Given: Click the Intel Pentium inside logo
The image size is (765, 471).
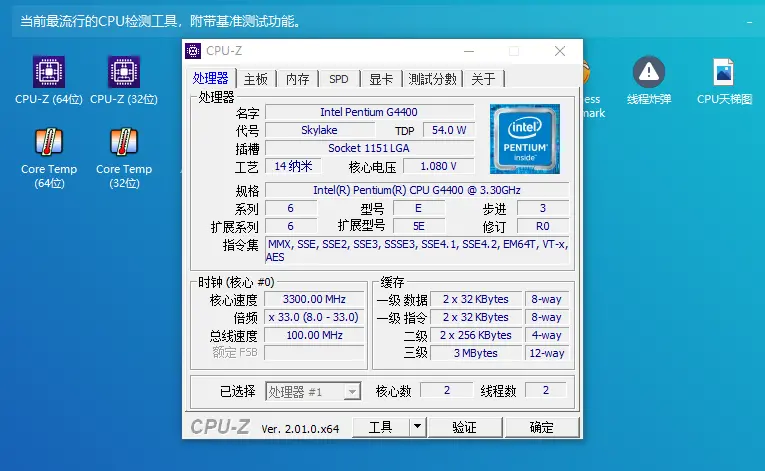Looking at the screenshot, I should pyautogui.click(x=525, y=139).
